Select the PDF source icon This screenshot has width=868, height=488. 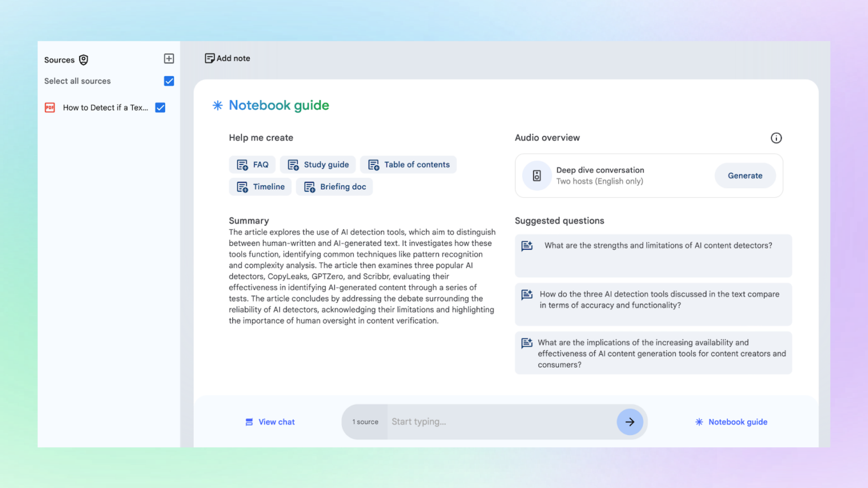tap(50, 107)
